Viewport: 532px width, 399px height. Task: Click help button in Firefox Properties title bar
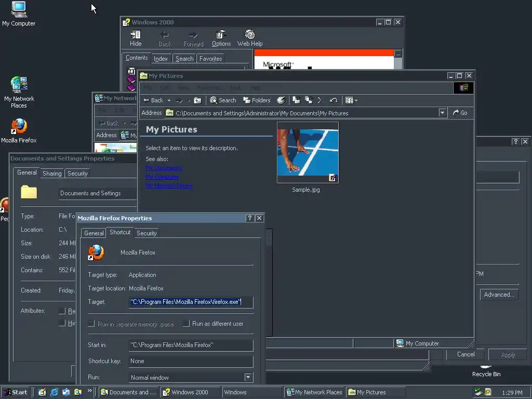click(250, 218)
